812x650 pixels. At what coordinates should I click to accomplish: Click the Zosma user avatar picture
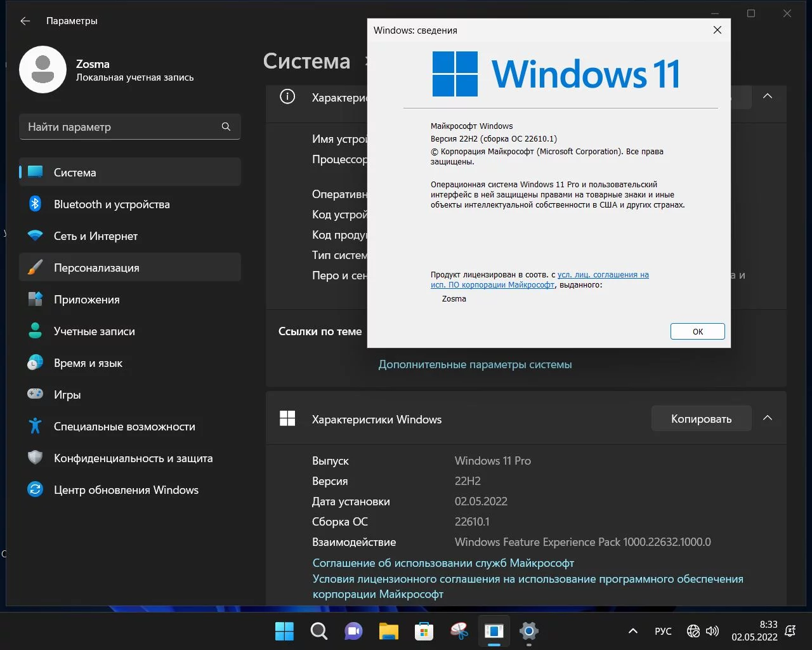pos(43,70)
